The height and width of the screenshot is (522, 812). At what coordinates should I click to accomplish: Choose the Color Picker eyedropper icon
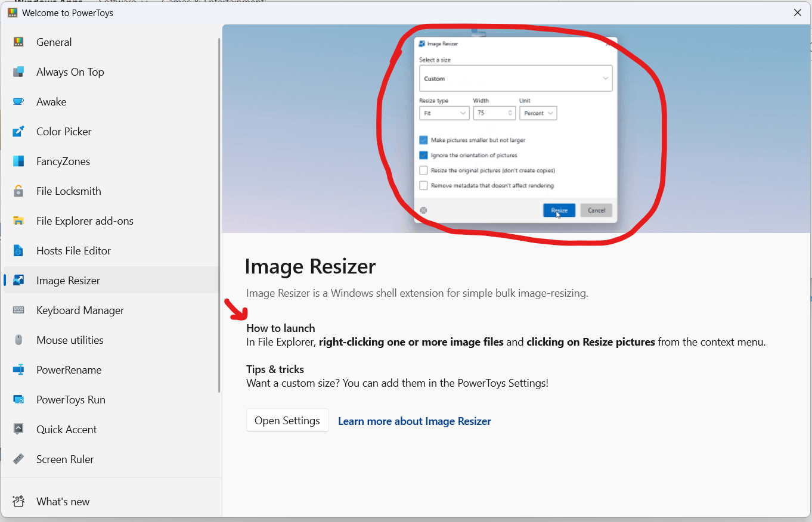pos(18,132)
